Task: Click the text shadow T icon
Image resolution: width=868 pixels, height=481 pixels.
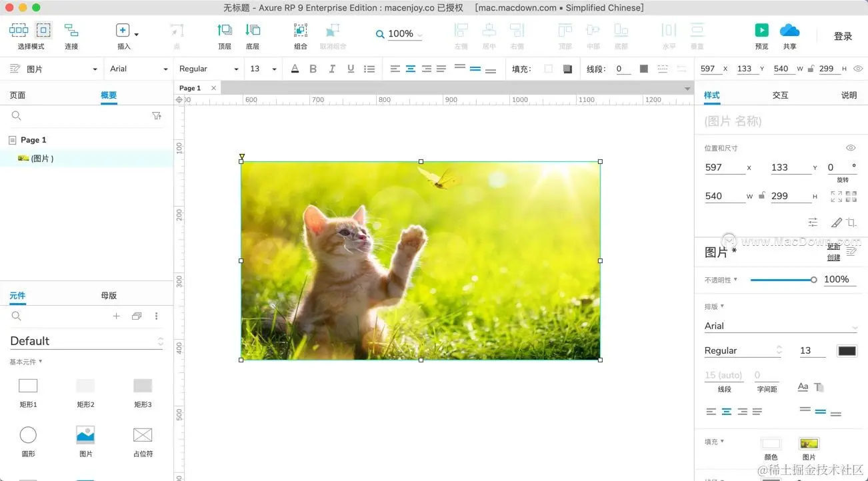Action: tap(819, 387)
